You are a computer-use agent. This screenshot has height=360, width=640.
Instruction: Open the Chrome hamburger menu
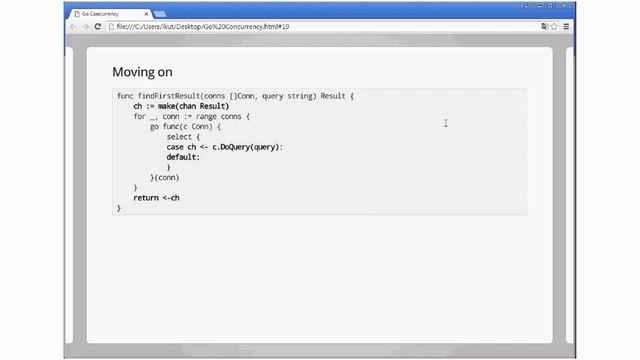point(566,27)
